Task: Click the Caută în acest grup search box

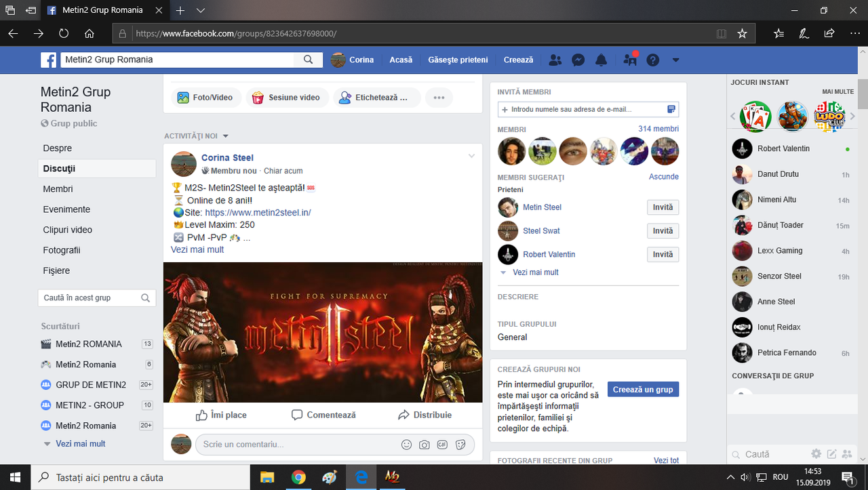Action: 97,298
